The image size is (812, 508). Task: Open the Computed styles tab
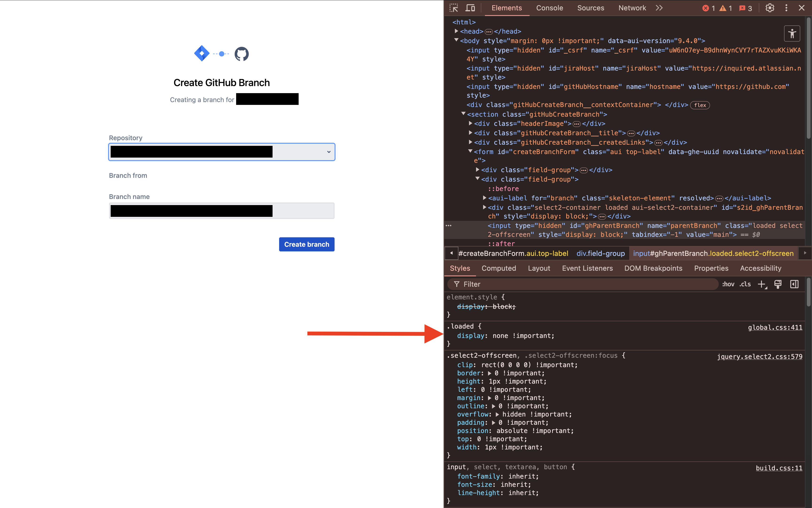click(499, 268)
